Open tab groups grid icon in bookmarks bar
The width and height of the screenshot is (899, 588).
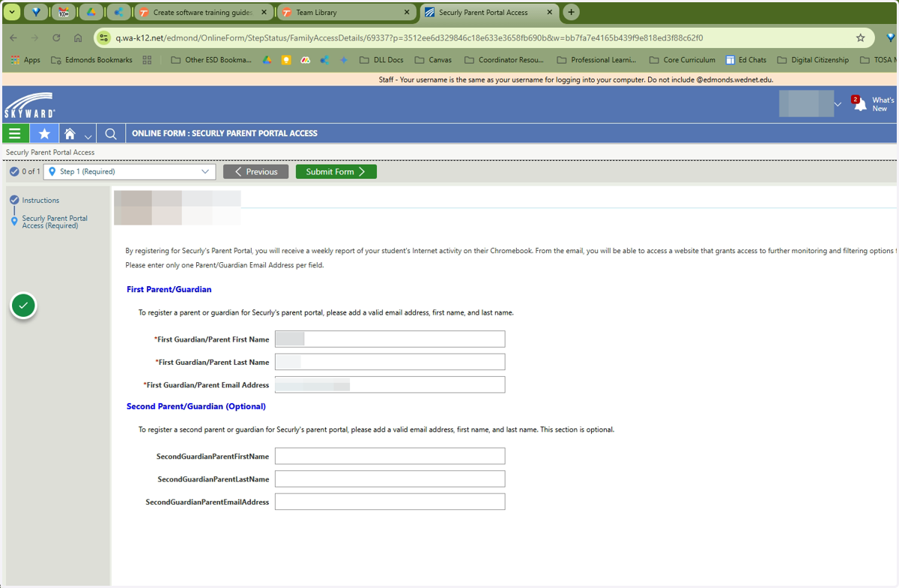(x=147, y=60)
